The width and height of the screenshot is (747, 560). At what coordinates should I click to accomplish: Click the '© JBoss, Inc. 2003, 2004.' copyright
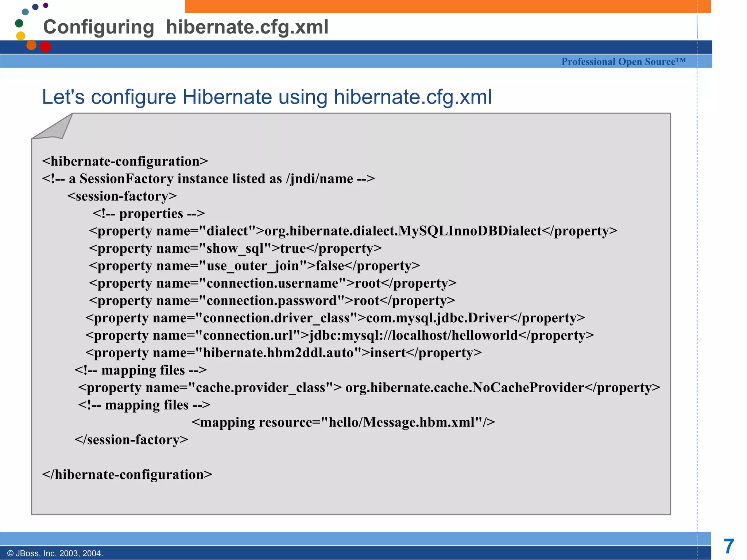[55, 553]
